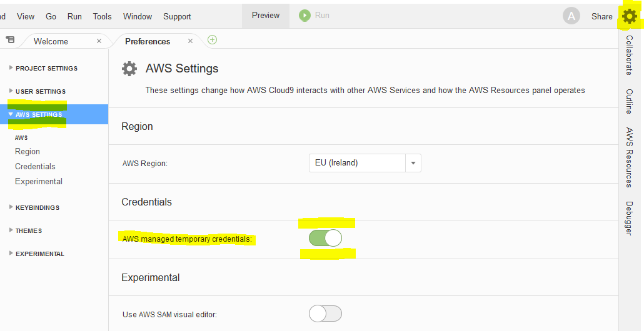644x331 pixels.
Task: Open the Tools menu
Action: [x=103, y=16]
